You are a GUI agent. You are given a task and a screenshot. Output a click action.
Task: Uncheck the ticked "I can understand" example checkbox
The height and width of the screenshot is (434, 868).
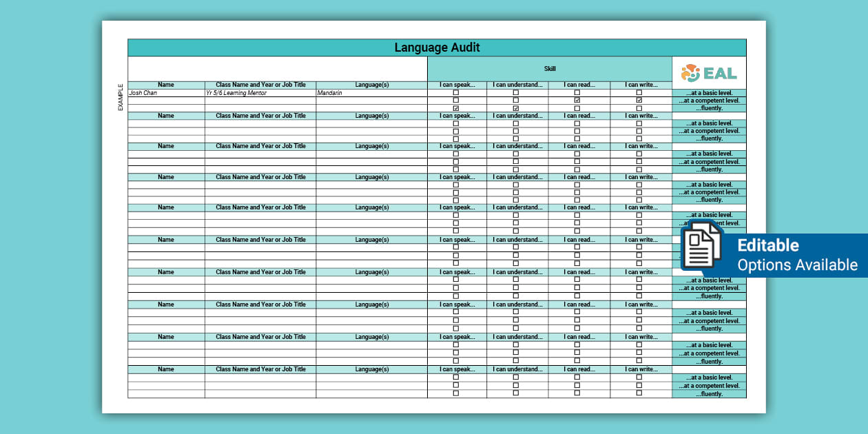click(515, 107)
